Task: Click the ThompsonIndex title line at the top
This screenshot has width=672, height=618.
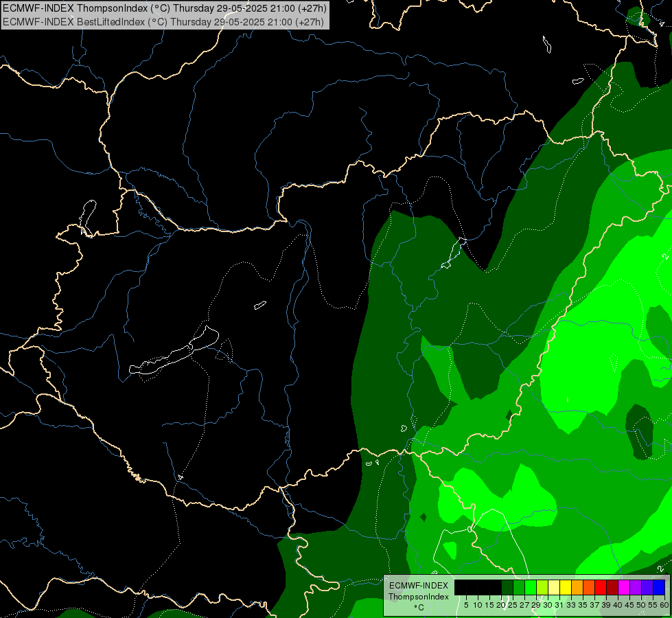Action: click(x=165, y=8)
